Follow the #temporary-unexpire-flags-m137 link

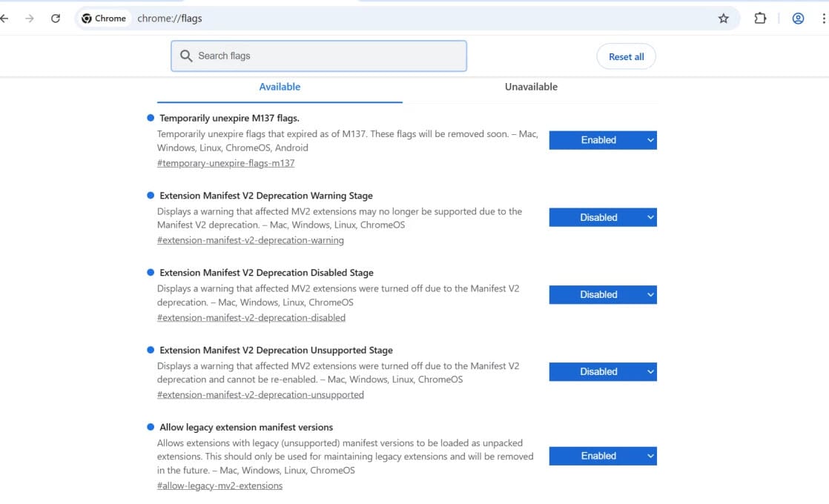click(x=225, y=163)
